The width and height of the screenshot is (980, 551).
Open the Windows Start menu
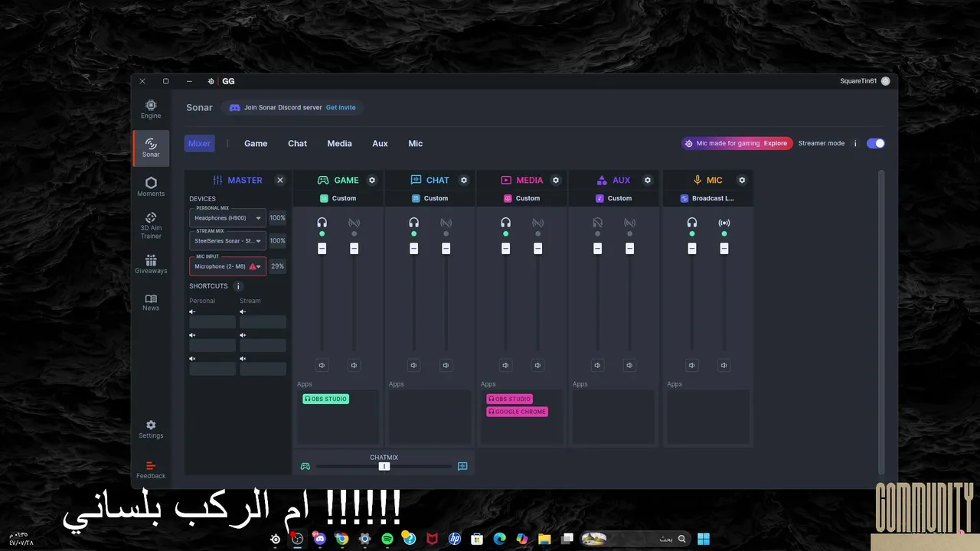(x=704, y=539)
